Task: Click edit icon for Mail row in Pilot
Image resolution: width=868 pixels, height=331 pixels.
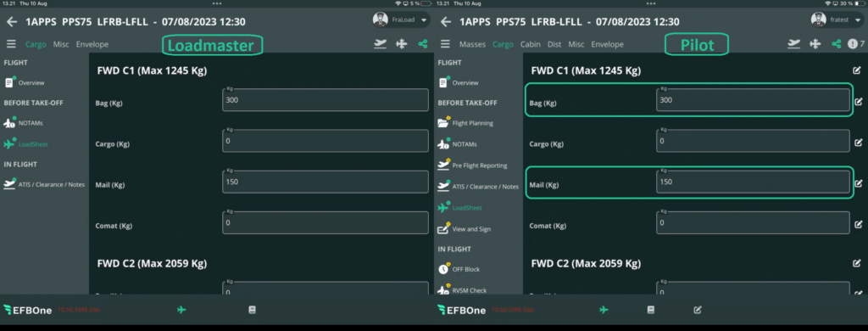Action: (x=859, y=183)
